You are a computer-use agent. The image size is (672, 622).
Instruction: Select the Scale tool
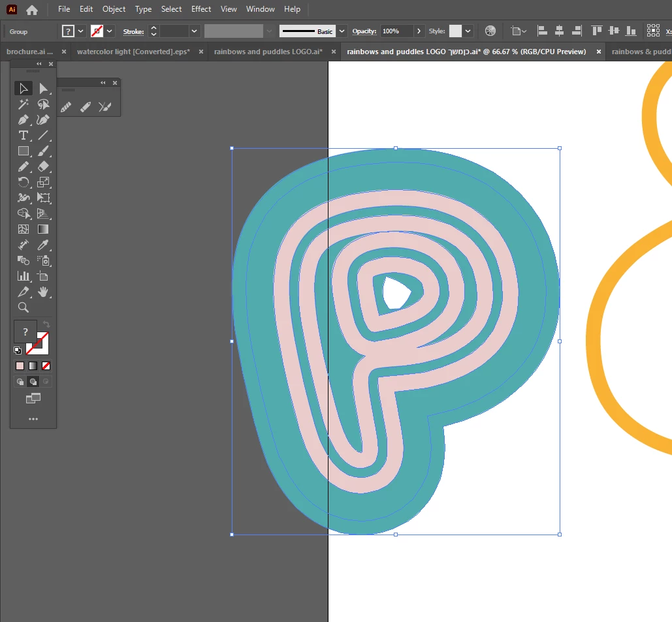(43, 182)
